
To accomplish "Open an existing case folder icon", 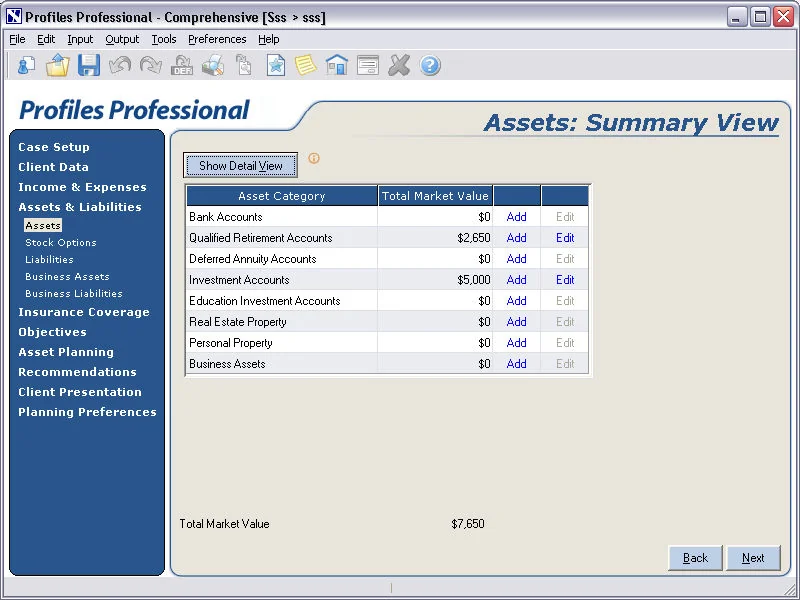I will pyautogui.click(x=58, y=65).
